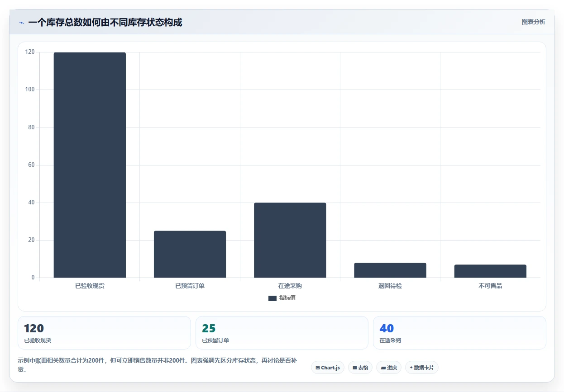The image size is (564, 392).
Task: Toggle the 指标值 legend color box
Action: 272,298
